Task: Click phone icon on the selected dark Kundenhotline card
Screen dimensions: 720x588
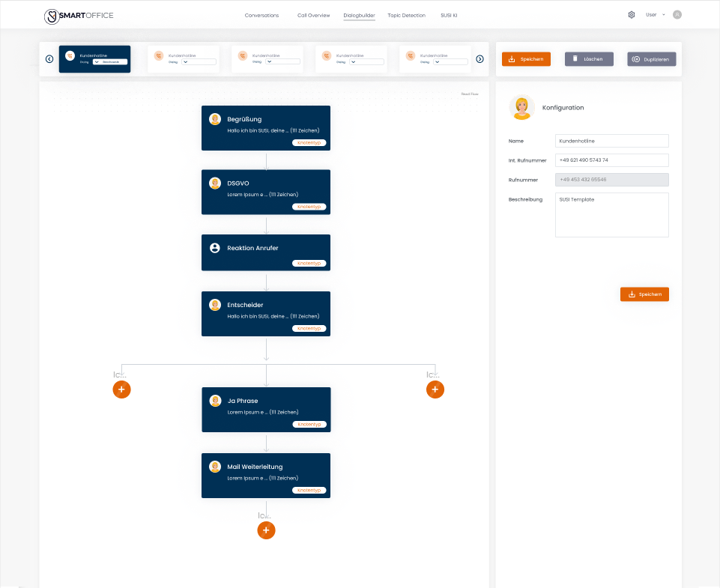Action: [x=70, y=55]
